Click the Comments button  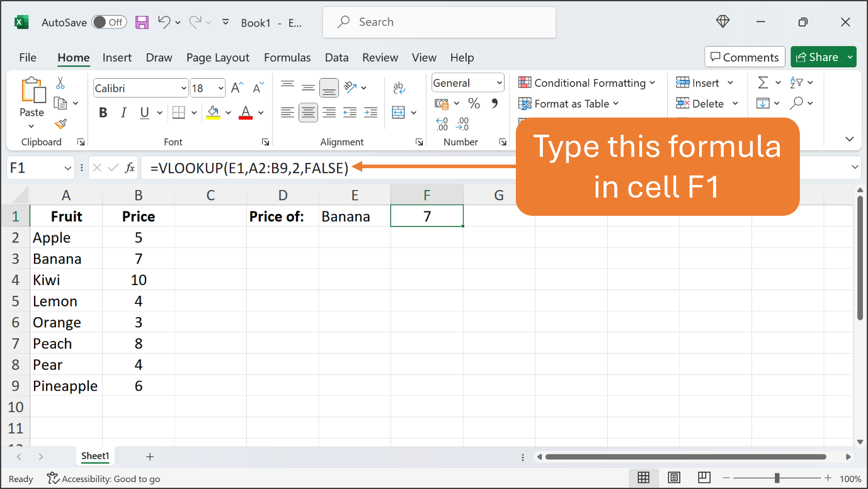point(745,57)
